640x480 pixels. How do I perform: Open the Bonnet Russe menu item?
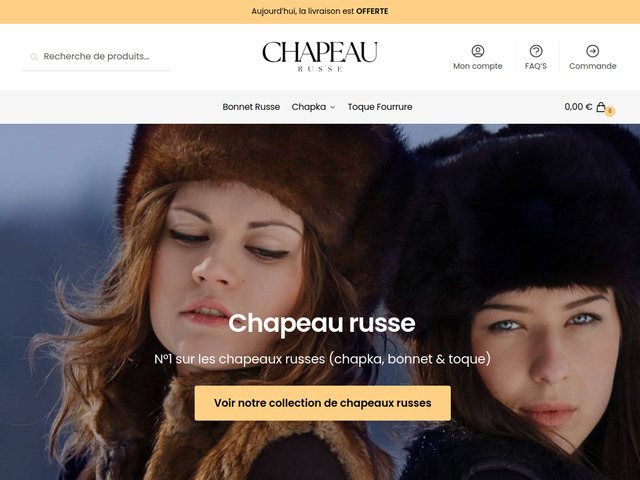tap(251, 107)
